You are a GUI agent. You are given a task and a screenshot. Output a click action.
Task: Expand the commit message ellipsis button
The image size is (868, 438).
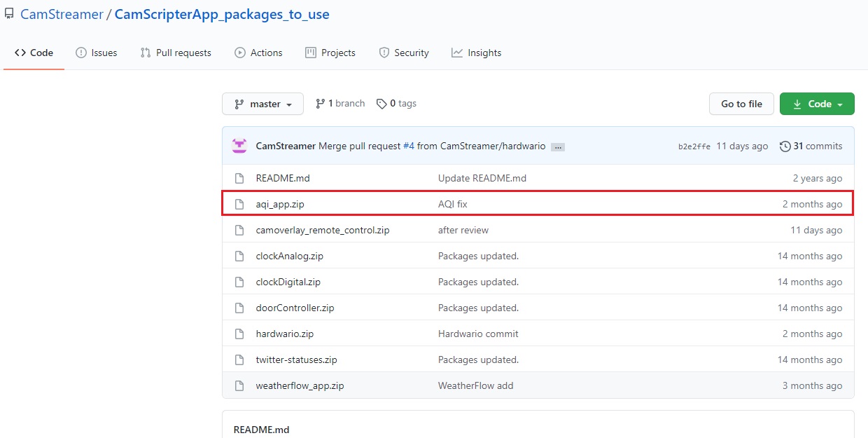point(558,147)
